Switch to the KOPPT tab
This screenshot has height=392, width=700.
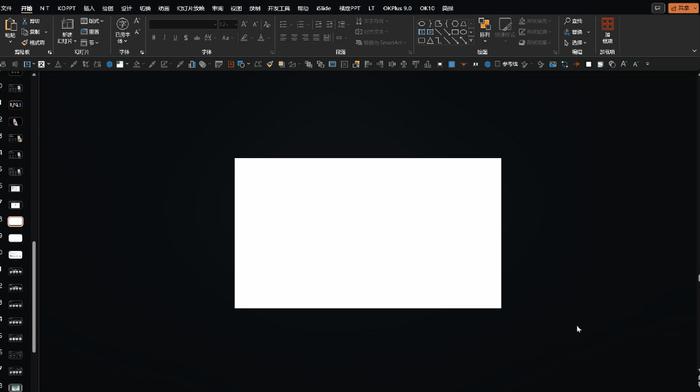pos(67,8)
